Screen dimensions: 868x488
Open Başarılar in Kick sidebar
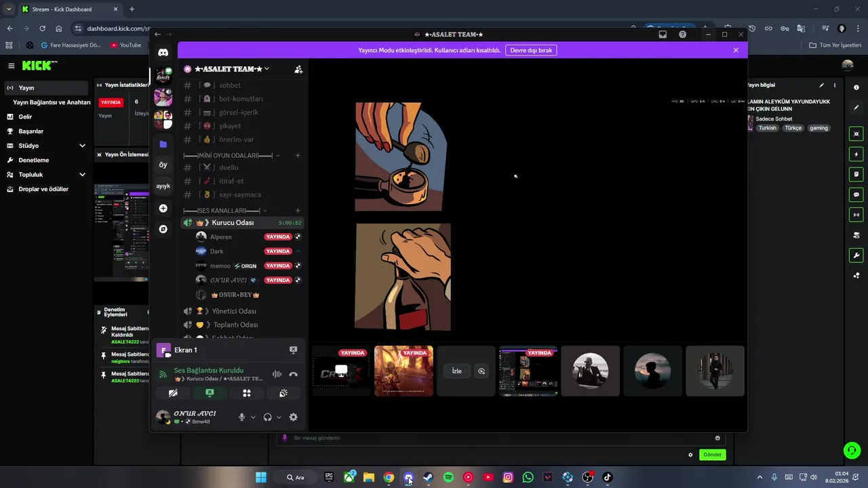(45, 131)
